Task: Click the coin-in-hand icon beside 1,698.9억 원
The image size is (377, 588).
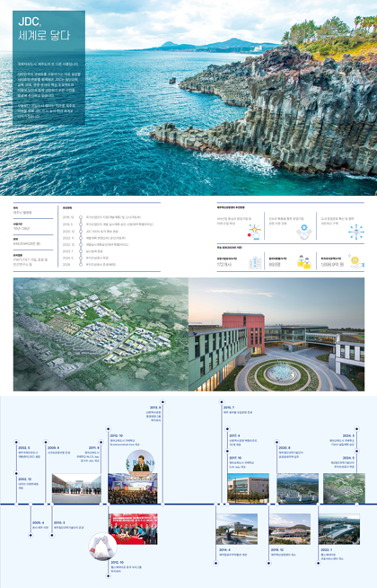Action: point(356,261)
